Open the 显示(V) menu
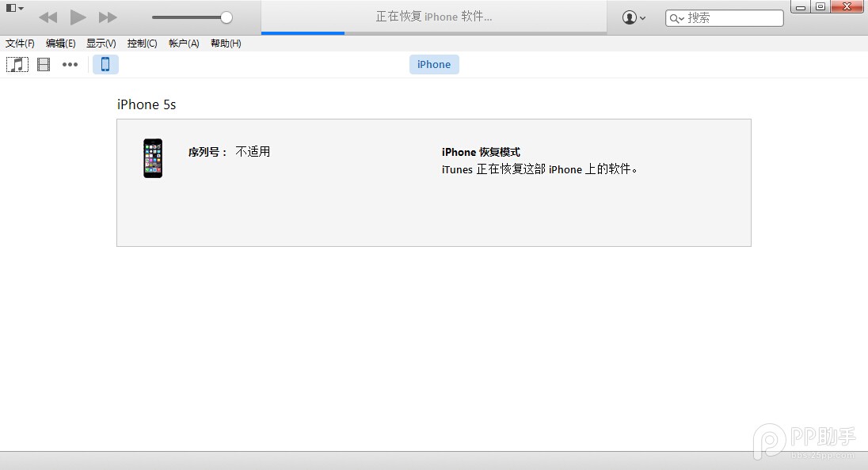The height and width of the screenshot is (470, 868). coord(101,44)
